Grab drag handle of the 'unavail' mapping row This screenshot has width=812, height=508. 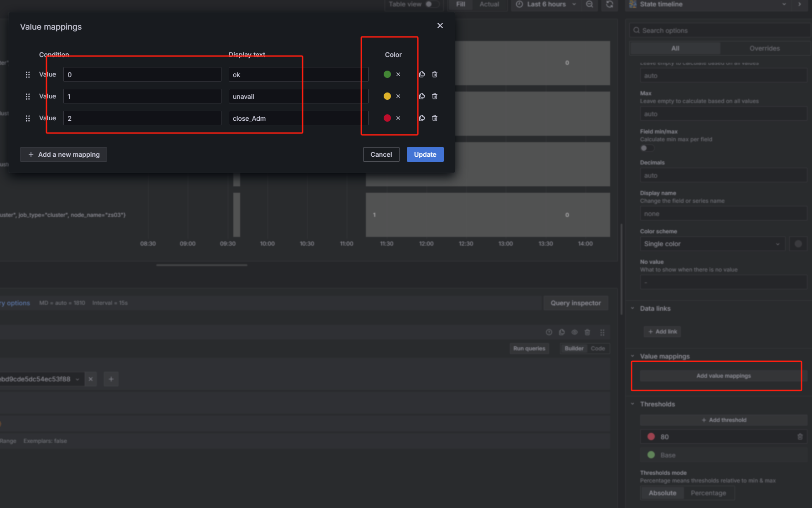tap(28, 97)
